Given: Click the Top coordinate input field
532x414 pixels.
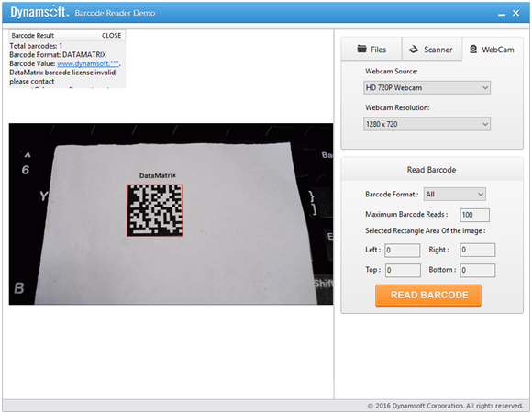Looking at the screenshot, I should 403,270.
